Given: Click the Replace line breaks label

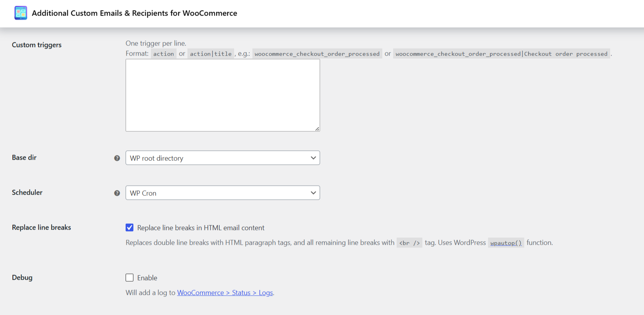Looking at the screenshot, I should tap(42, 228).
